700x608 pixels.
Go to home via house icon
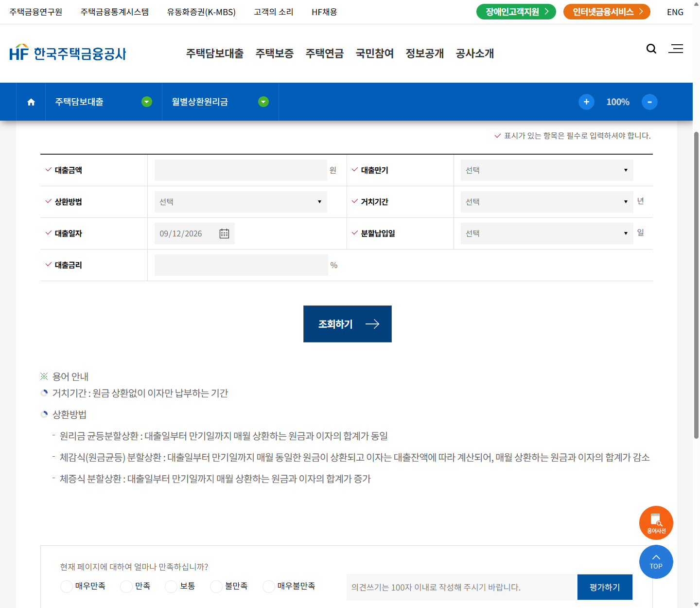(x=31, y=102)
